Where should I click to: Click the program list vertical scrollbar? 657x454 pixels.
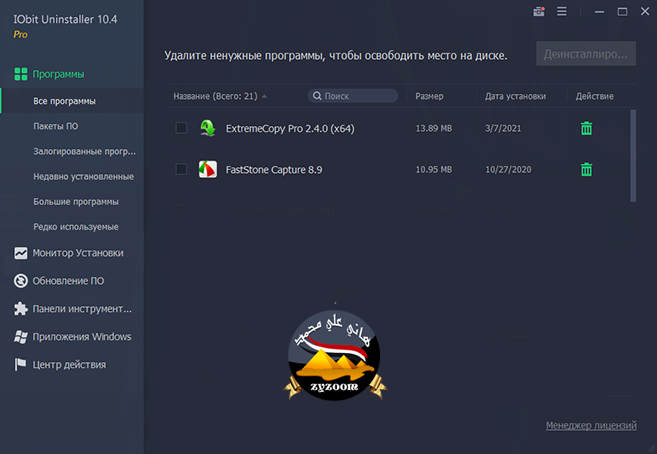(633, 156)
